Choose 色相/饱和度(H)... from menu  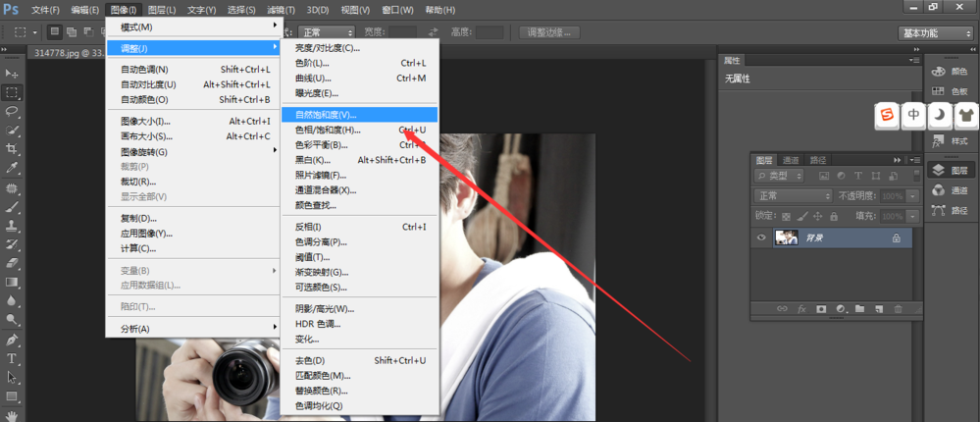point(359,131)
